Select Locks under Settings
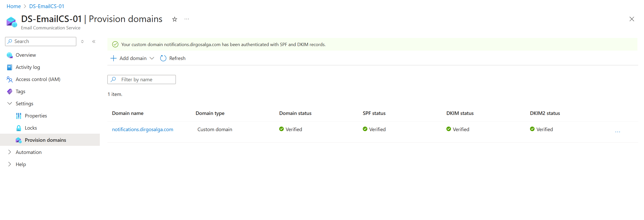Image resolution: width=644 pixels, height=220 pixels. point(31,128)
